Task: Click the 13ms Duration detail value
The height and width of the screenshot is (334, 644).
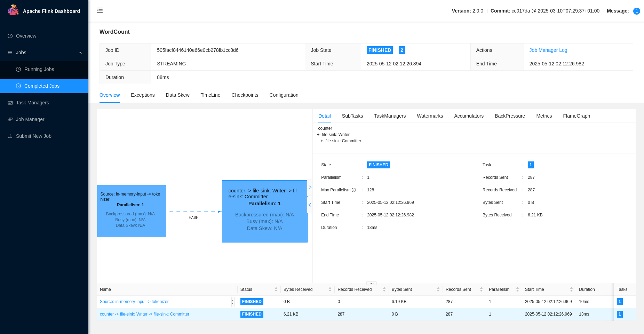Action: click(x=372, y=228)
